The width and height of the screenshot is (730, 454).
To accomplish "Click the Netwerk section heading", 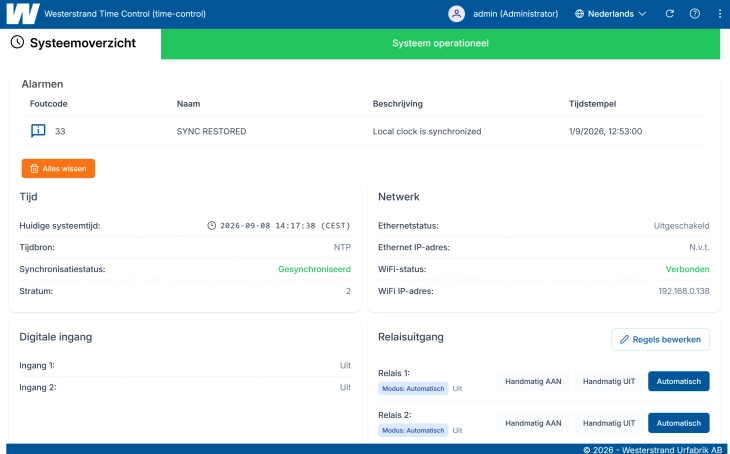I will click(399, 197).
